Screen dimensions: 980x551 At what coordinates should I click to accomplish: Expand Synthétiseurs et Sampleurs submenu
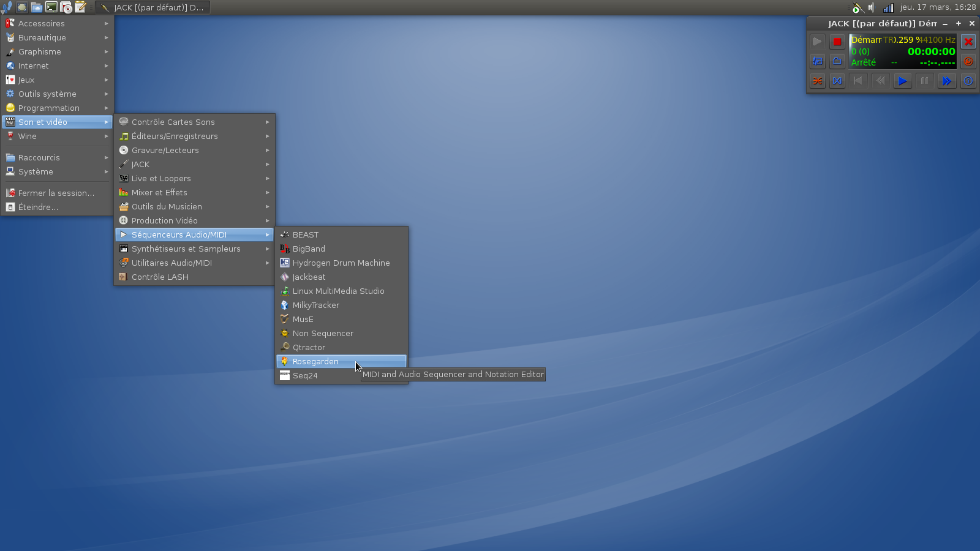point(194,249)
